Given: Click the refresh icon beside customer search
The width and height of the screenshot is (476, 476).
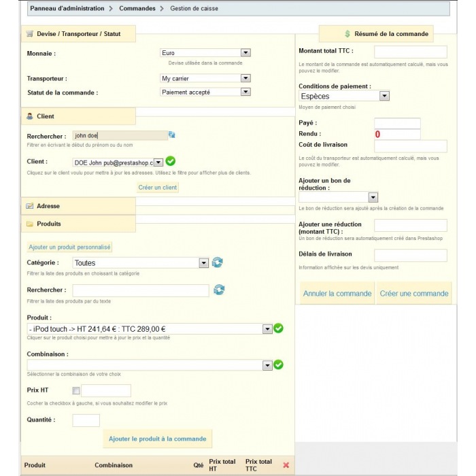Looking at the screenshot, I should point(172,135).
